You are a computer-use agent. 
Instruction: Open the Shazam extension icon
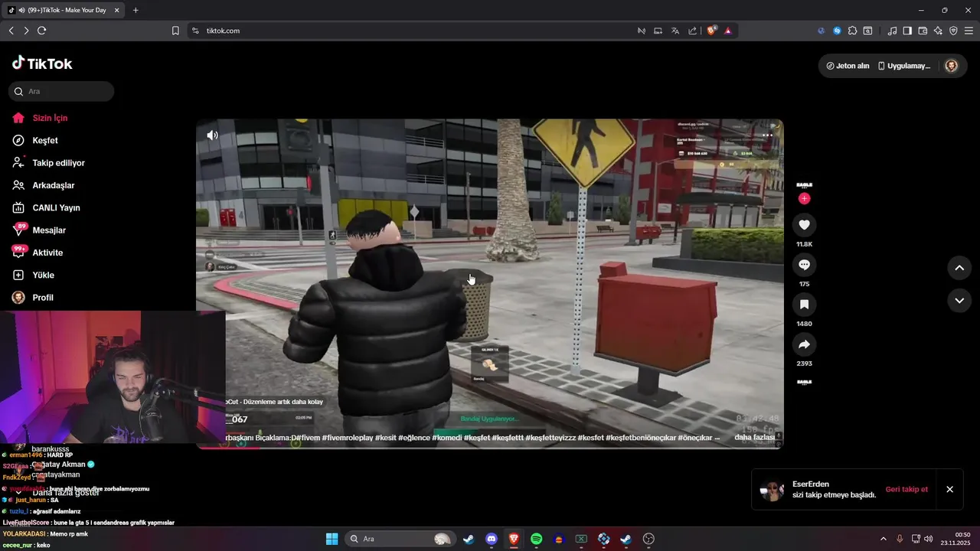coord(837,31)
